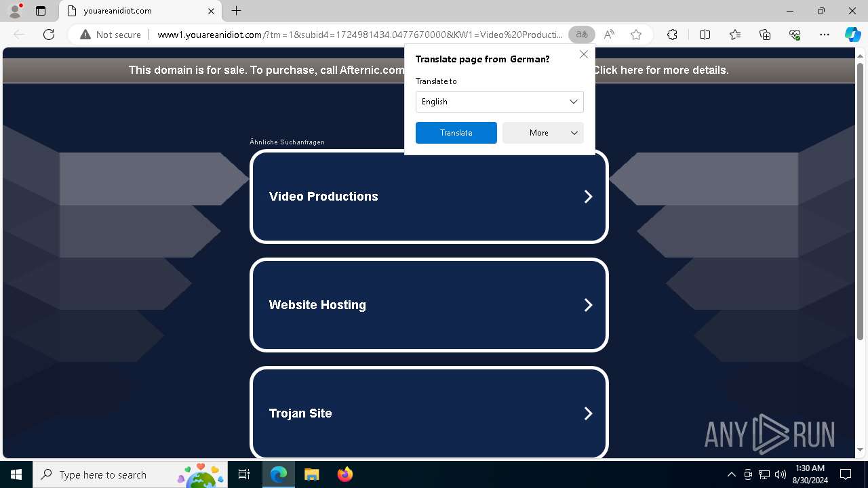Click the arrow on Video Productions card

click(588, 197)
